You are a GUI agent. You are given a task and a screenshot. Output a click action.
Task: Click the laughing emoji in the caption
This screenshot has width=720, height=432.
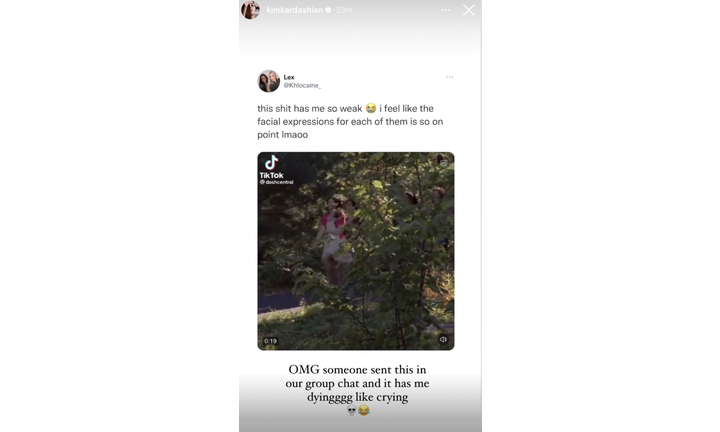[x=364, y=410]
